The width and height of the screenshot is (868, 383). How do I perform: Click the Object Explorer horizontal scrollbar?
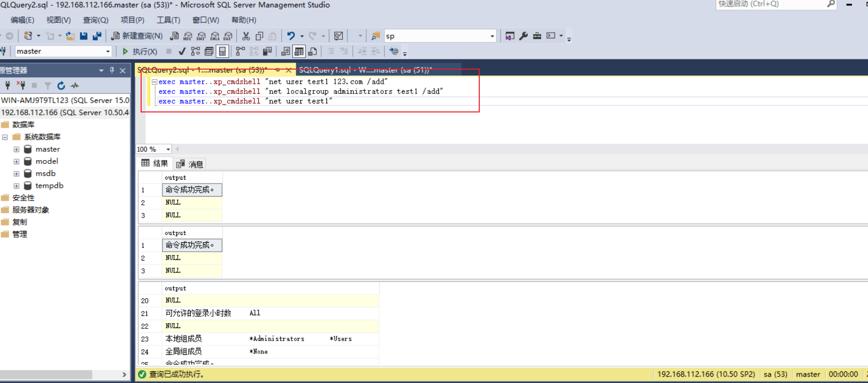point(46,375)
